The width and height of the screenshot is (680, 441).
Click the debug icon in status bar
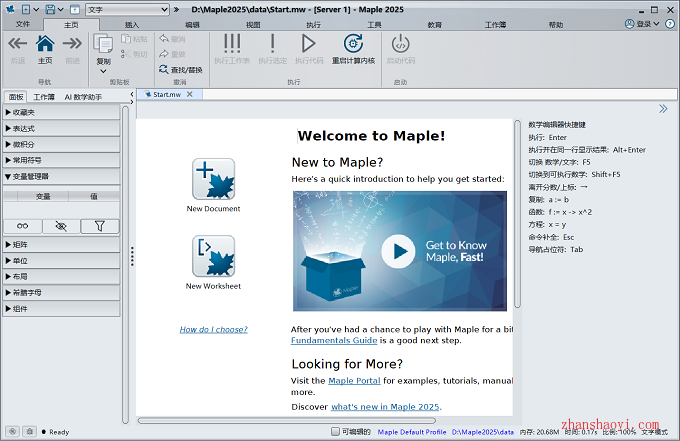click(x=29, y=431)
